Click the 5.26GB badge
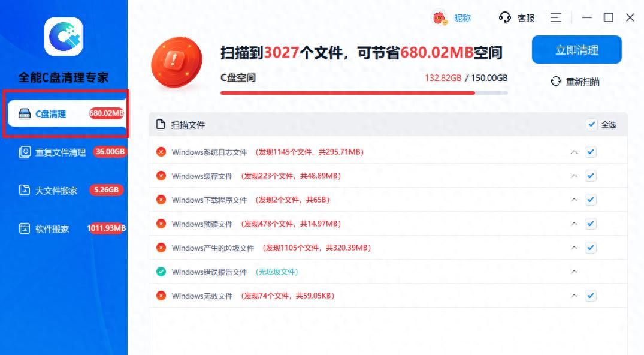Screen dimensions: 644x355 [x=107, y=189]
